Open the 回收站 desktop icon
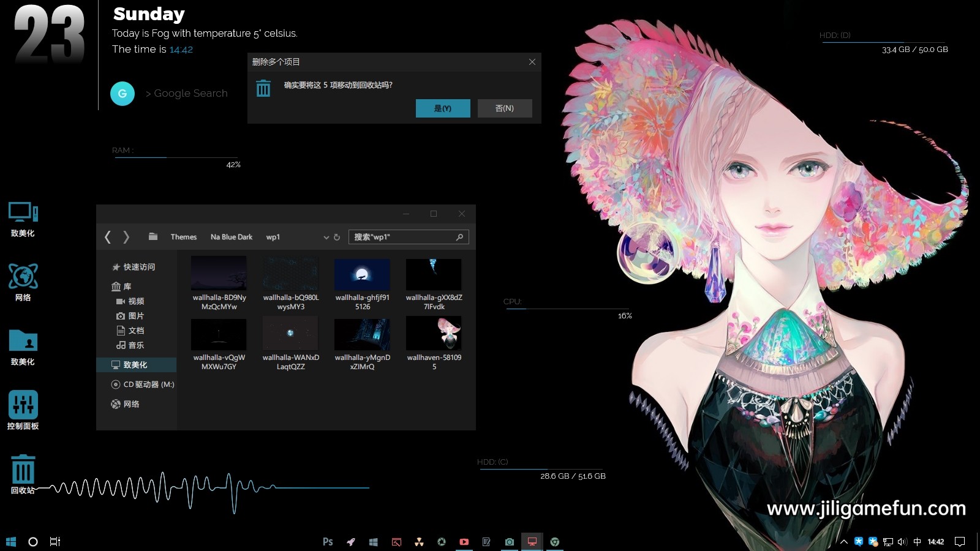This screenshot has height=551, width=980. [23, 474]
